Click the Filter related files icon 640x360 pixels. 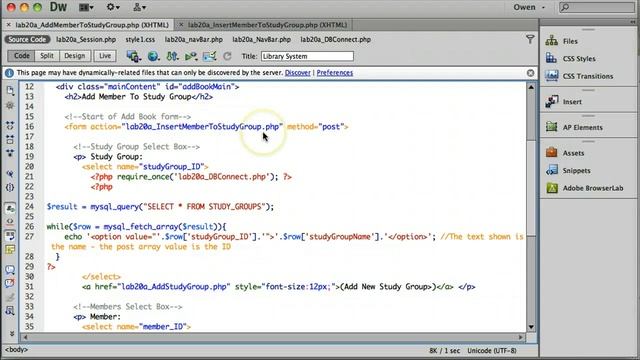530,39
